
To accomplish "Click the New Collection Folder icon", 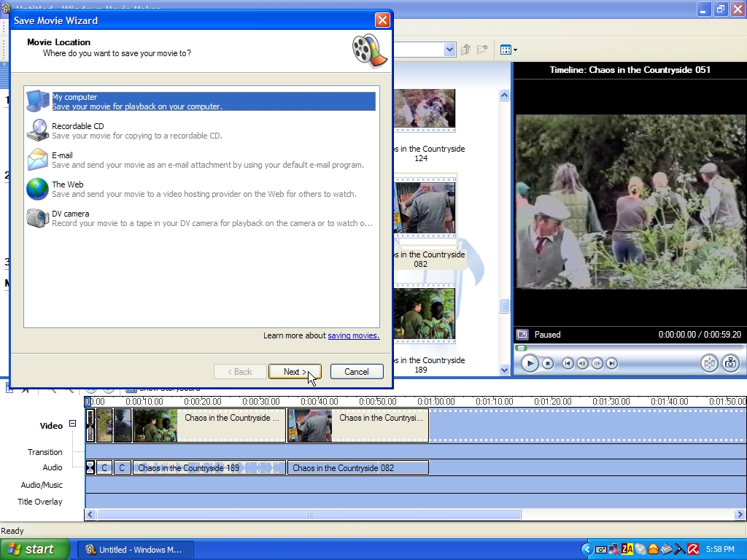I will (x=482, y=50).
